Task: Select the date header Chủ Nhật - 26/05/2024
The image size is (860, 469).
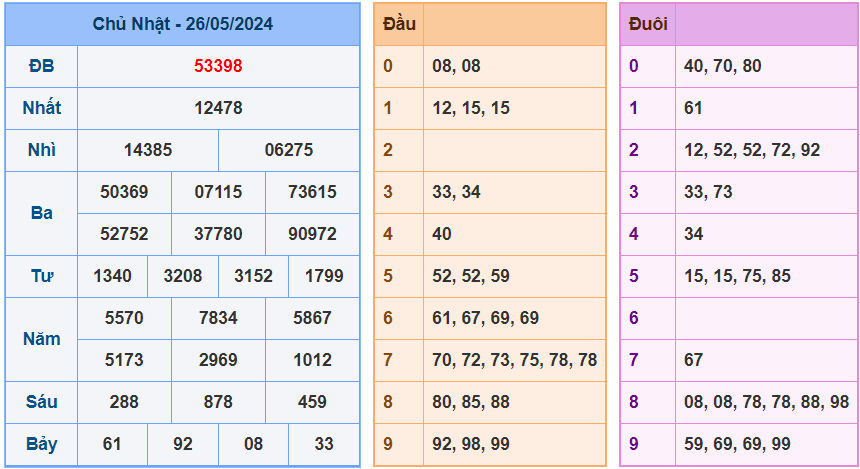Action: 183,24
